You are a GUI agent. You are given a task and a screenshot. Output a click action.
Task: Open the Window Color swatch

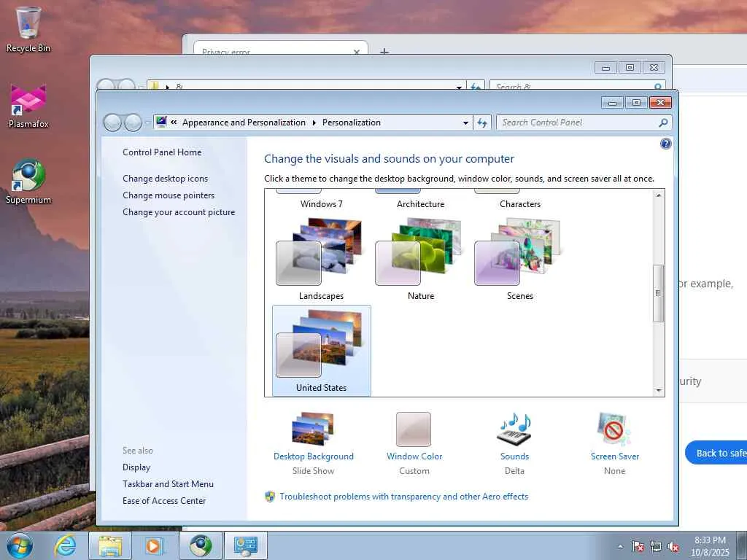click(414, 429)
